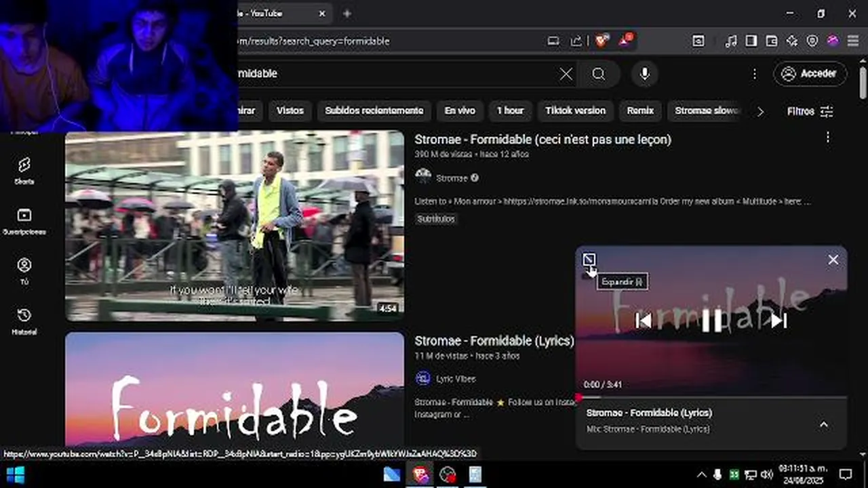This screenshot has height=488, width=868.
Task: Open 'Formidable (ceci n'est pas une leçon)' title
Action: point(543,140)
